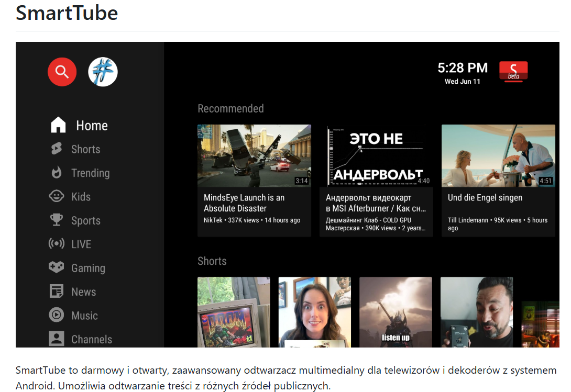Click the Gaming controller icon
The height and width of the screenshot is (392, 571).
[x=57, y=267]
